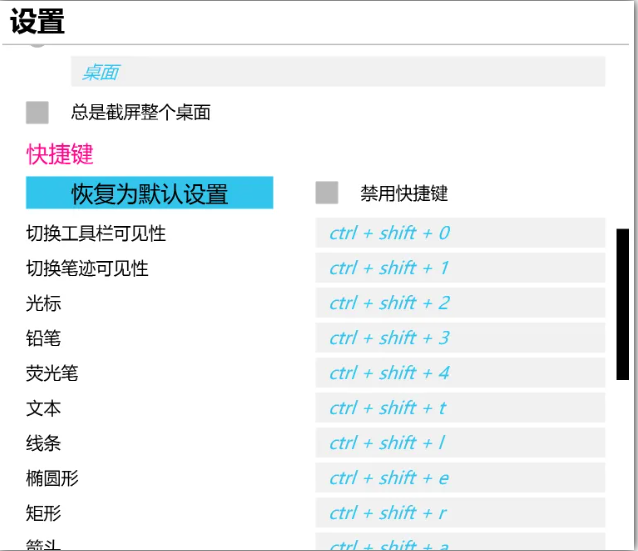This screenshot has height=551, width=638.
Task: Edit the 线条 shortcut box
Action: click(460, 443)
